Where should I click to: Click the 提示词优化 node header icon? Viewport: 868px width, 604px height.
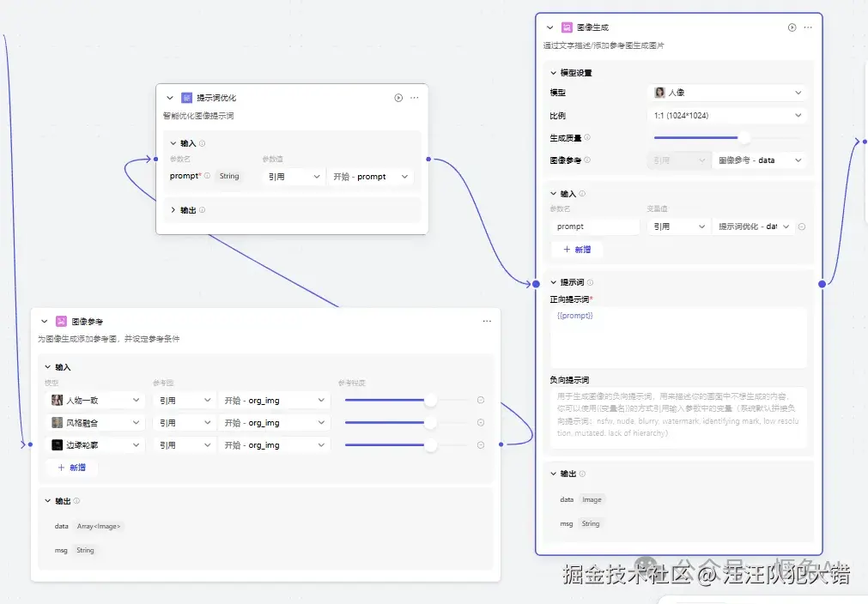tap(185, 97)
